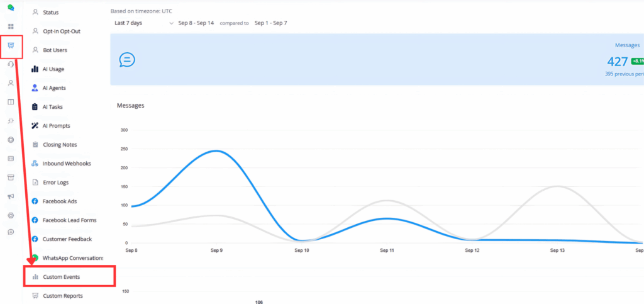Open the dashboard grid icon in sidebar
Viewport: 644px width, 304px height.
click(11, 26)
